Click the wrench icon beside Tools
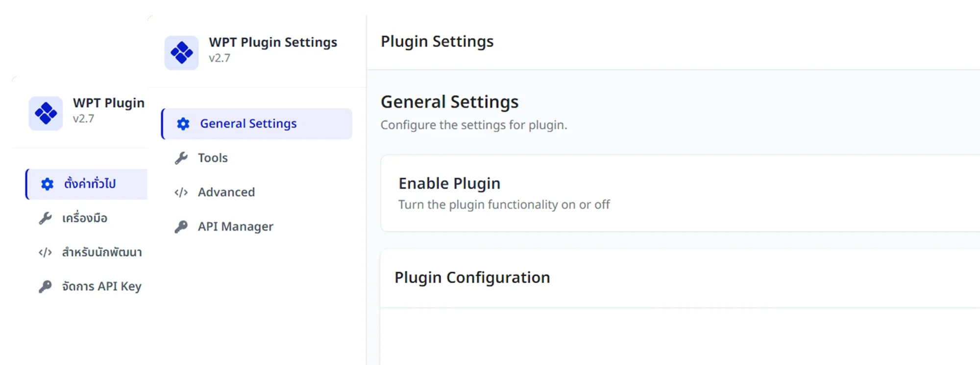 click(x=181, y=158)
